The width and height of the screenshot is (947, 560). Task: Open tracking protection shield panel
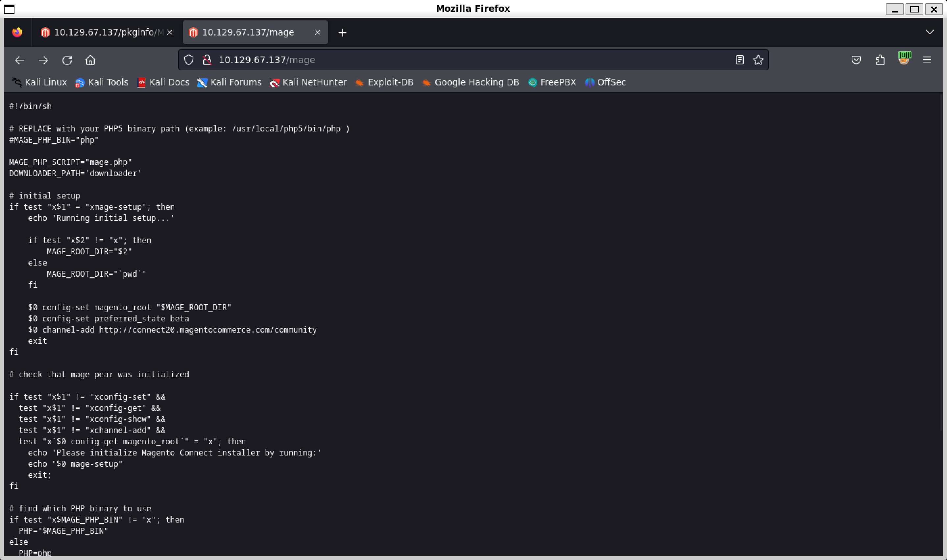[189, 60]
